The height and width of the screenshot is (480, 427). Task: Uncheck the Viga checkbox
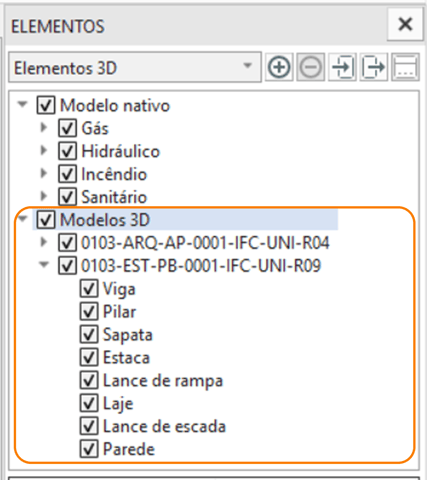(89, 289)
